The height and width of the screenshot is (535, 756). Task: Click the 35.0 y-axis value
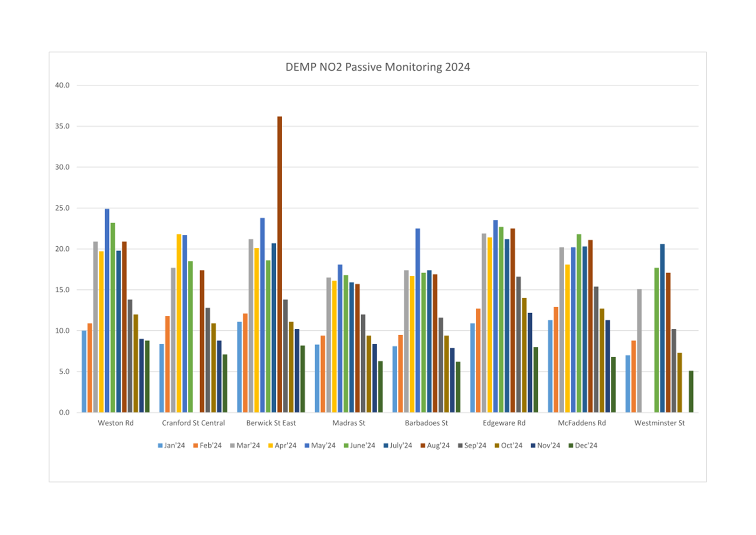pos(62,126)
